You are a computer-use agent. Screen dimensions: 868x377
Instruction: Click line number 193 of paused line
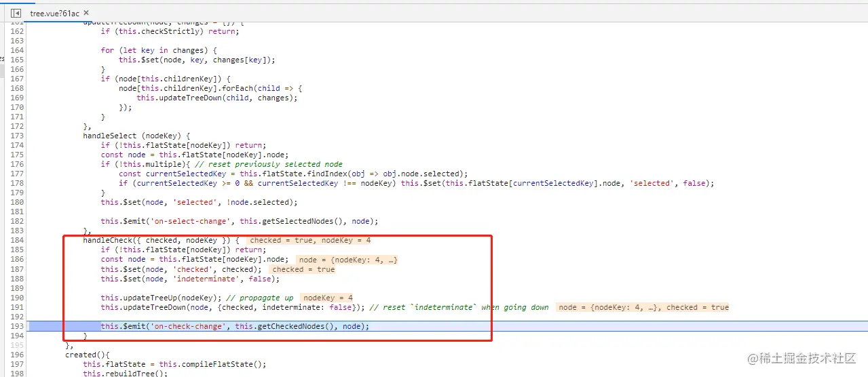[x=17, y=326]
